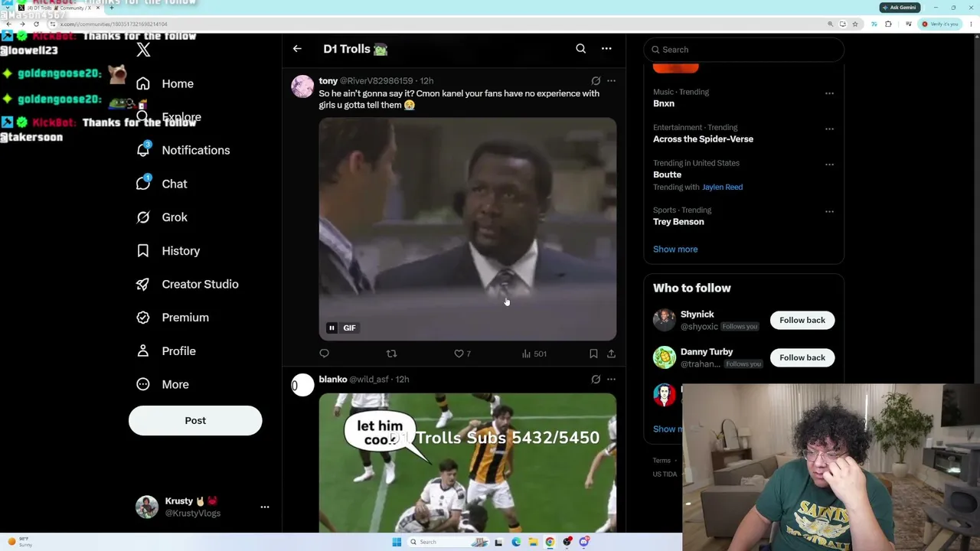The height and width of the screenshot is (551, 980).
Task: Repost tony's post
Action: coord(391,354)
